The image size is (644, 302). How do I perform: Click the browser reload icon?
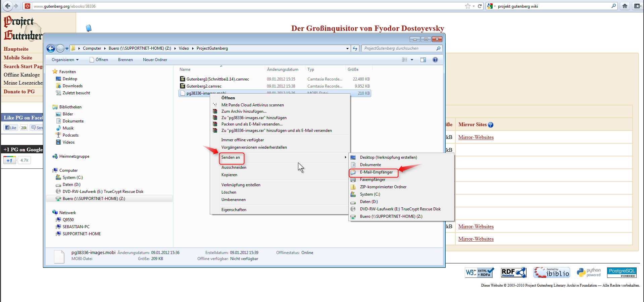480,6
